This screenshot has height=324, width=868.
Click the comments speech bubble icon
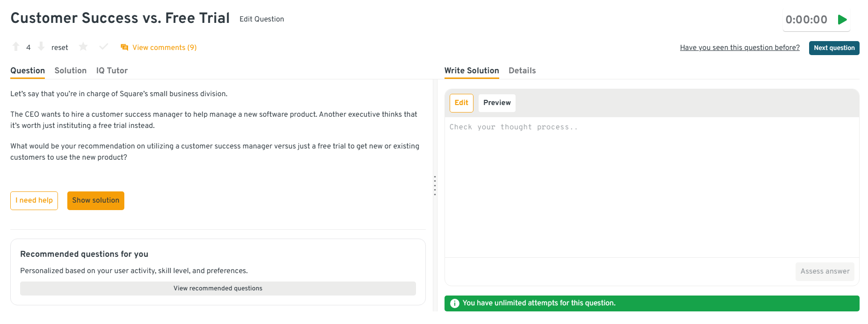pos(124,48)
